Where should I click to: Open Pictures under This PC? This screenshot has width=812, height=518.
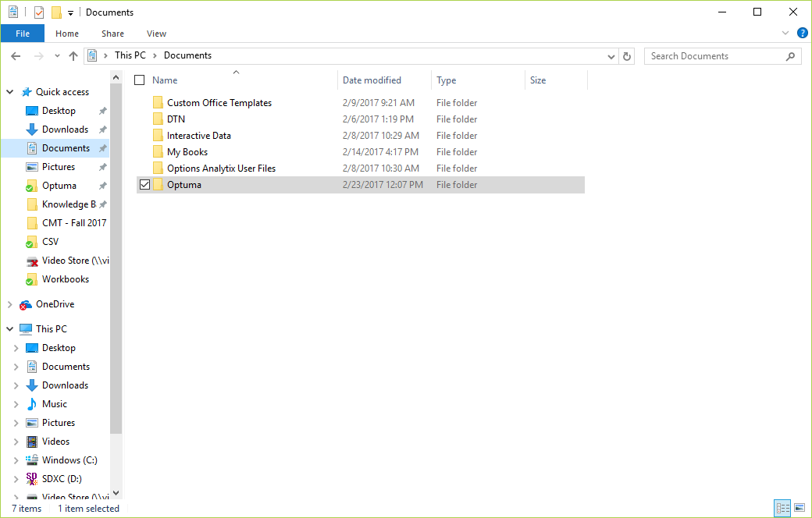point(59,423)
